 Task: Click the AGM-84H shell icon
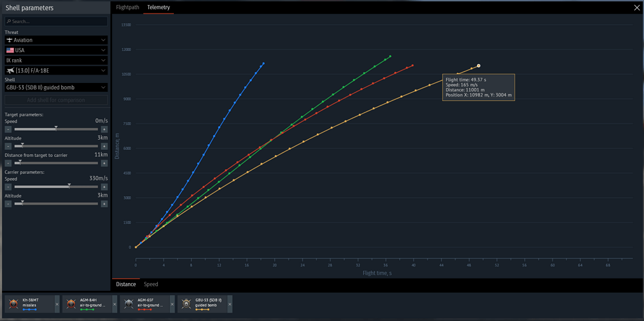click(71, 304)
